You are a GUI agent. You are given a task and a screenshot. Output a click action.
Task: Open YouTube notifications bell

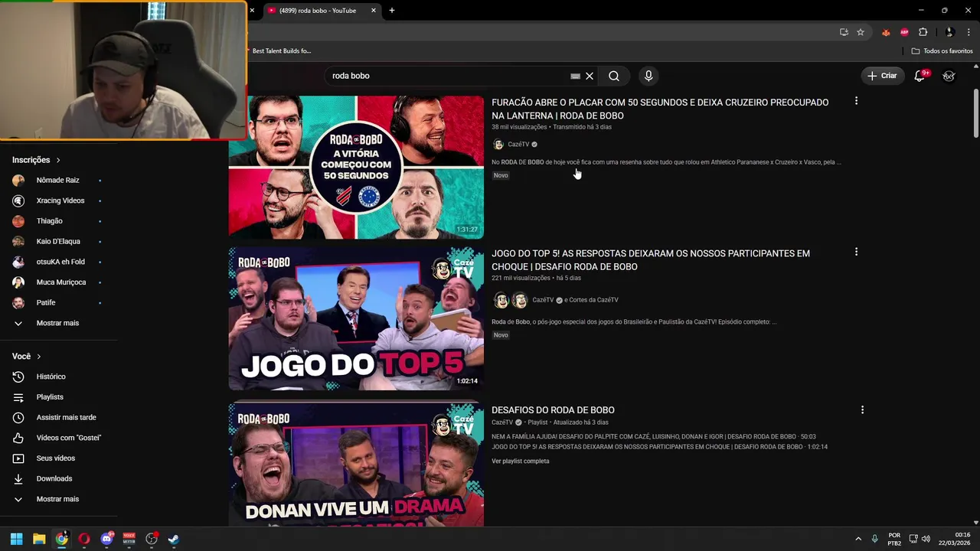(x=920, y=76)
